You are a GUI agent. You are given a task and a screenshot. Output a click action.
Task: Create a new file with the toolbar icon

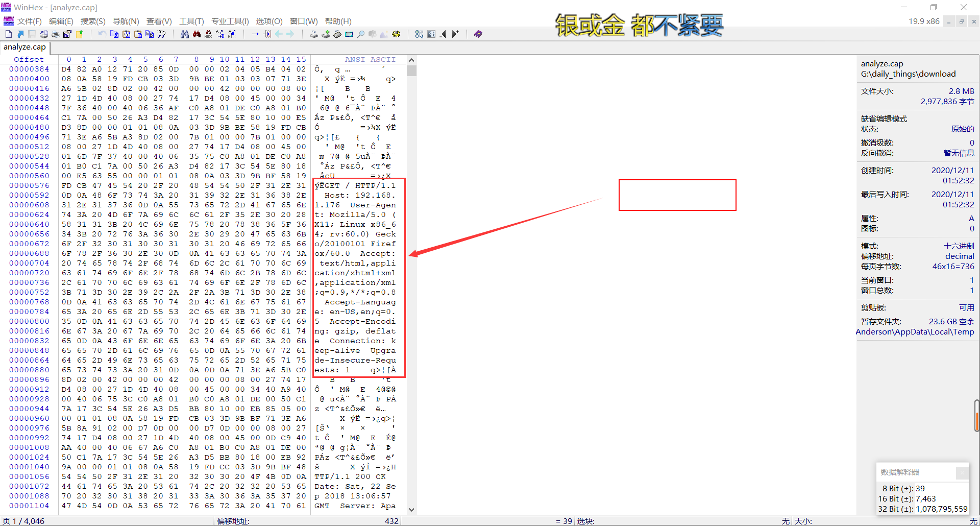pyautogui.click(x=9, y=34)
